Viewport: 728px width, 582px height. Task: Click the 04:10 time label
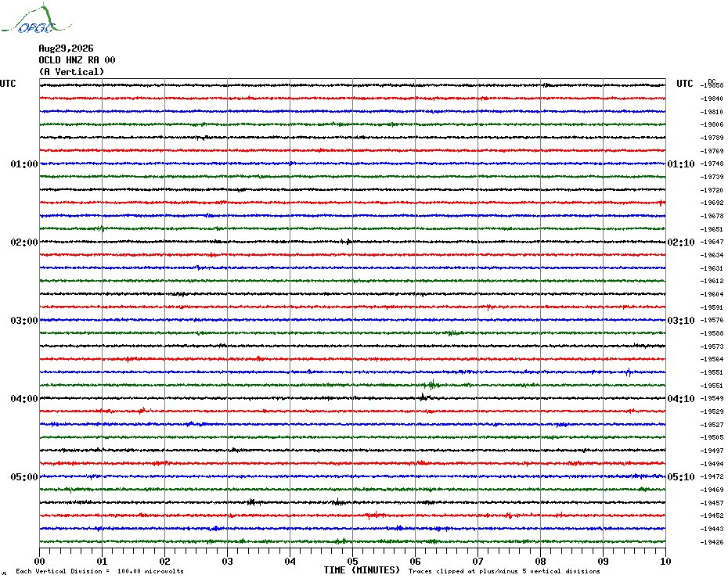coord(681,399)
